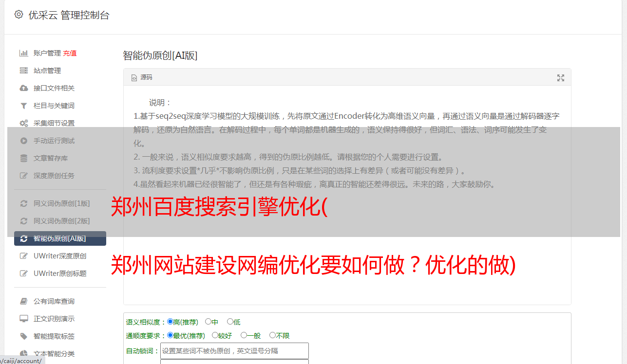Select 低 semantic similarity option
Image resolution: width=627 pixels, height=364 pixels.
(x=233, y=322)
